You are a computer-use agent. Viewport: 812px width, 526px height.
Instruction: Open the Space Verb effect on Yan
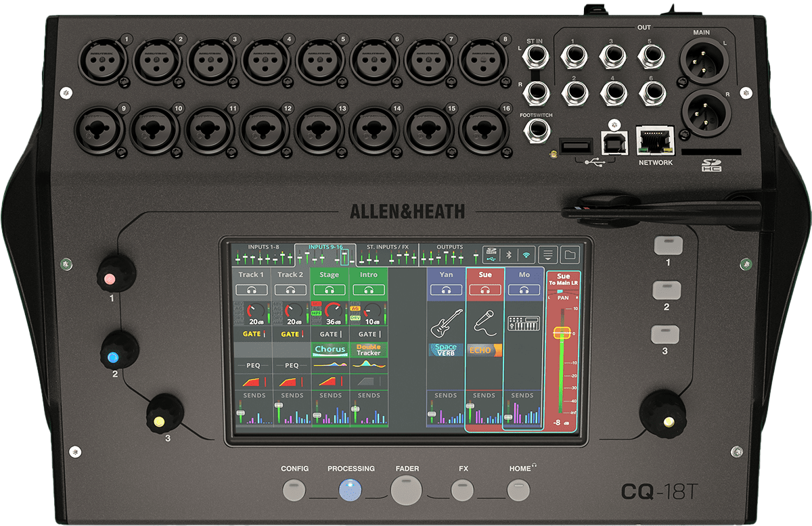tap(446, 350)
